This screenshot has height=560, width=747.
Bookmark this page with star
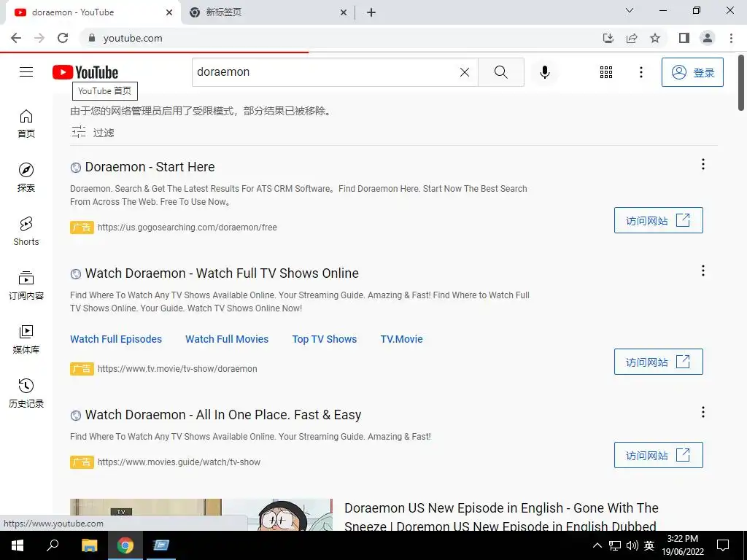pyautogui.click(x=655, y=38)
